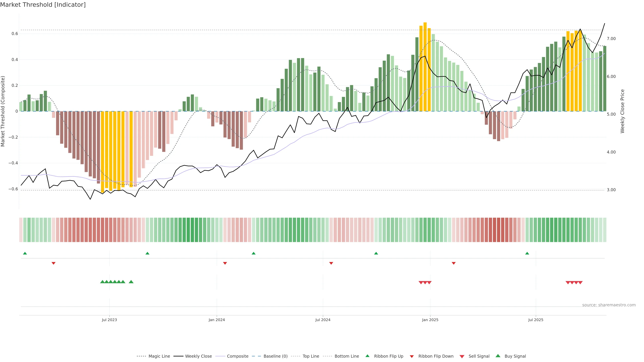
Task: Click the Jul 2024 x-axis label
Action: pyautogui.click(x=323, y=320)
